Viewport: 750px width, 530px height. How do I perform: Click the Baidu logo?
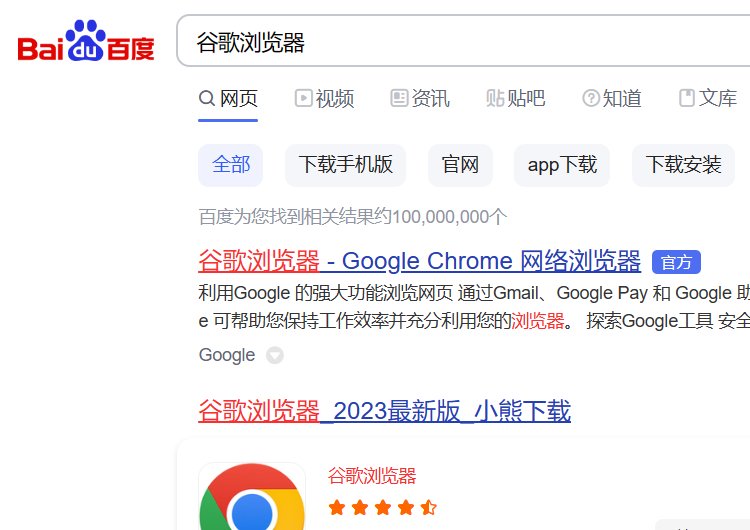(x=86, y=41)
